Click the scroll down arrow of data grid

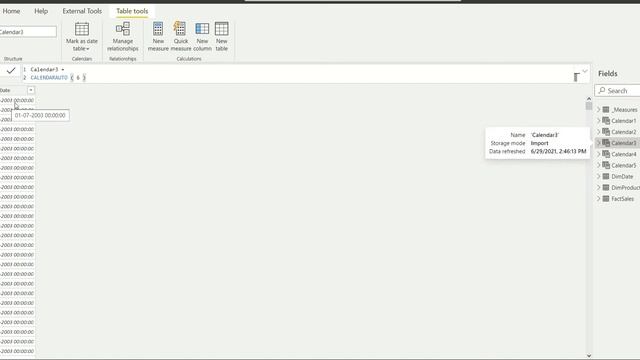[x=589, y=356]
